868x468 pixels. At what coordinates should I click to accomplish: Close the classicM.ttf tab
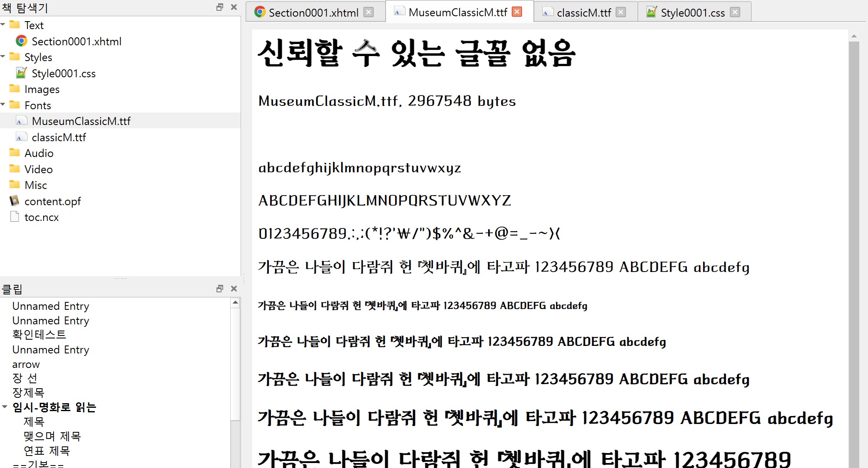[621, 12]
